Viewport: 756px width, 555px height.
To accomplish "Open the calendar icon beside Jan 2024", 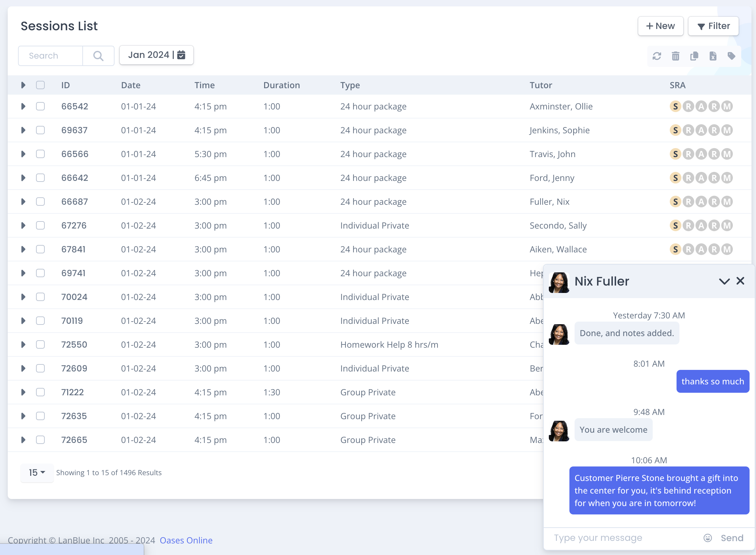I will [x=181, y=55].
